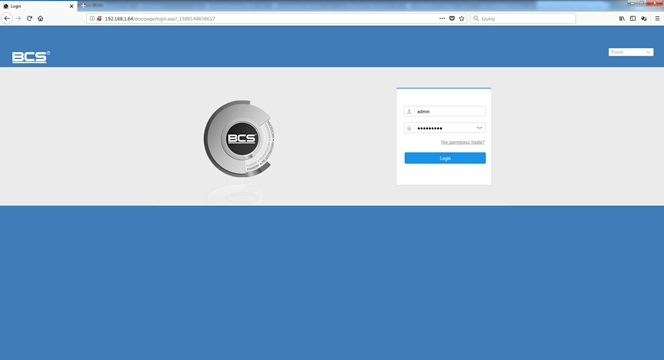Screen dimensions: 664x360
Task: Click the blue Login button
Action: (445, 158)
